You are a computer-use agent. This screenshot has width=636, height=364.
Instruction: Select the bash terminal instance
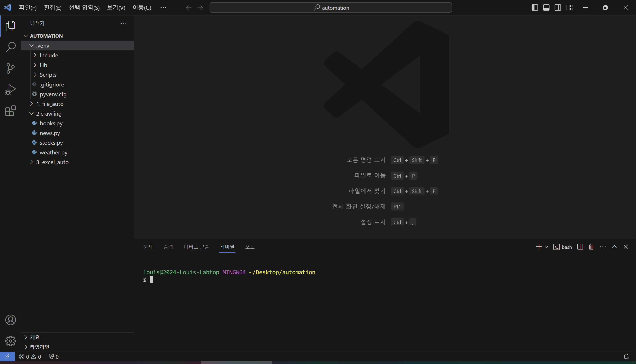[x=562, y=247]
